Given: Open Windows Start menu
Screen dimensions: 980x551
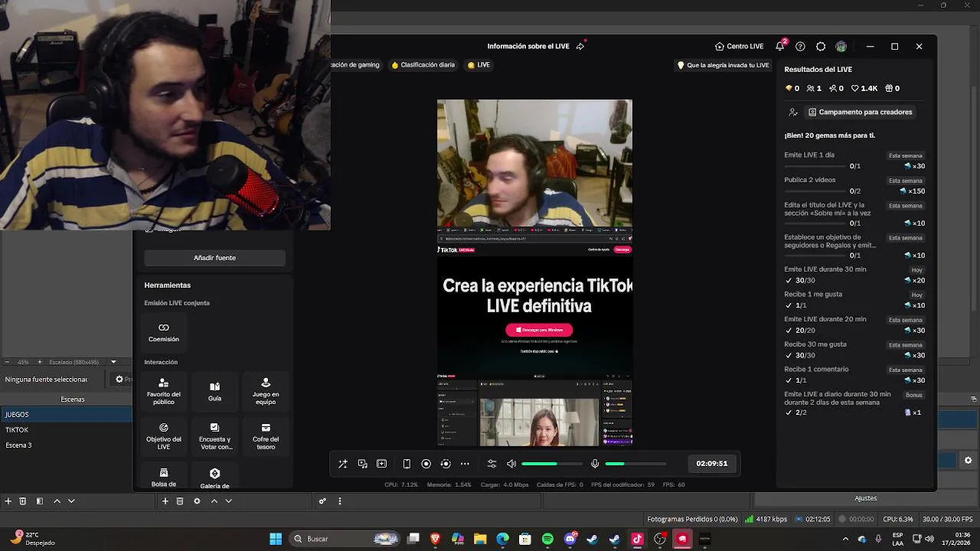Looking at the screenshot, I should [276, 539].
